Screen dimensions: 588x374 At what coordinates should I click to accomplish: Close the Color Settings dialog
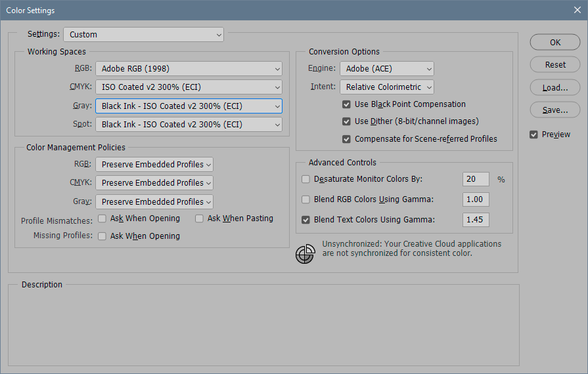click(577, 10)
